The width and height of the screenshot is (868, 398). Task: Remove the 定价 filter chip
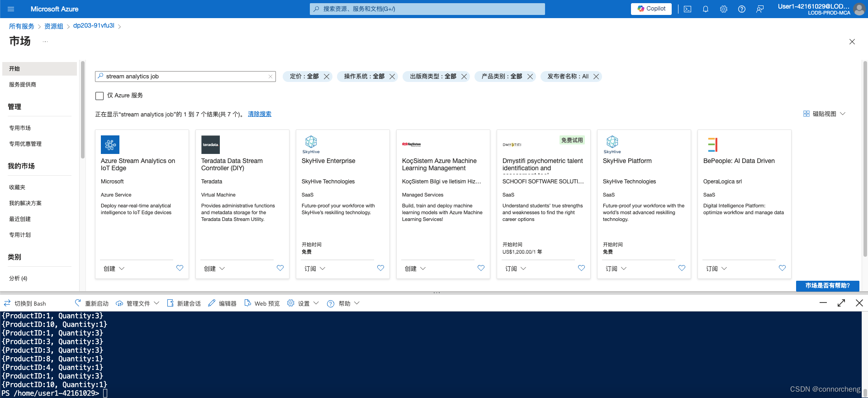point(327,77)
